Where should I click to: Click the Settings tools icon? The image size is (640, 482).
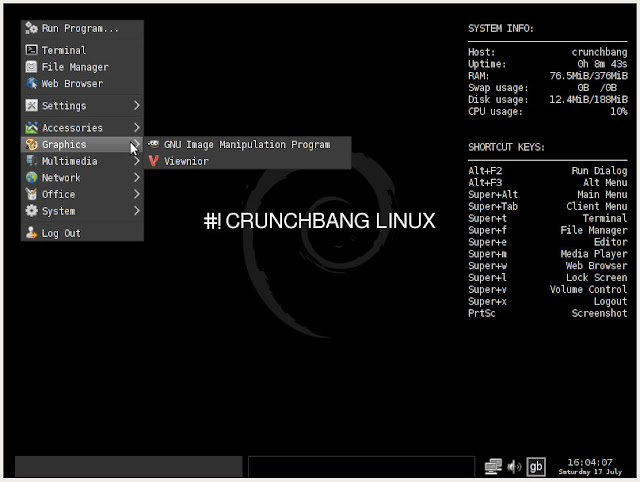point(31,105)
